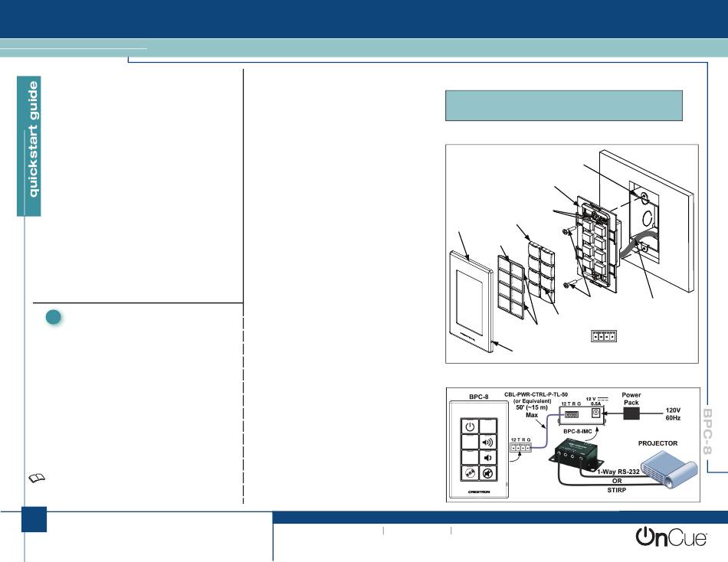Click the CRESTRON text on the keypad
The image size is (728, 562).
479,492
